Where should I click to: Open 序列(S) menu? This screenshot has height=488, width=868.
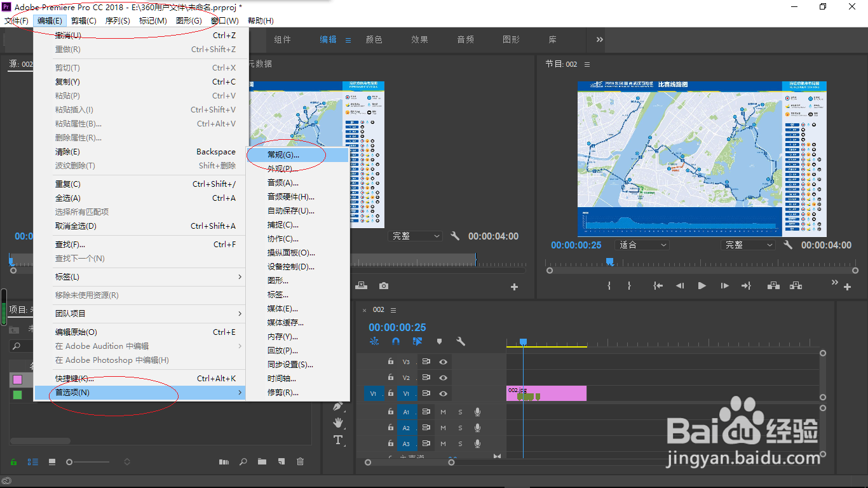pos(117,21)
